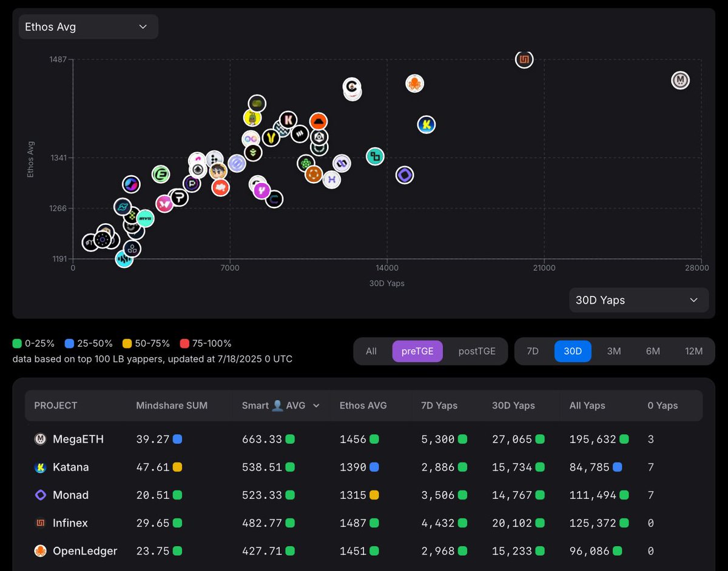Select the pink W logo chart point

click(164, 203)
